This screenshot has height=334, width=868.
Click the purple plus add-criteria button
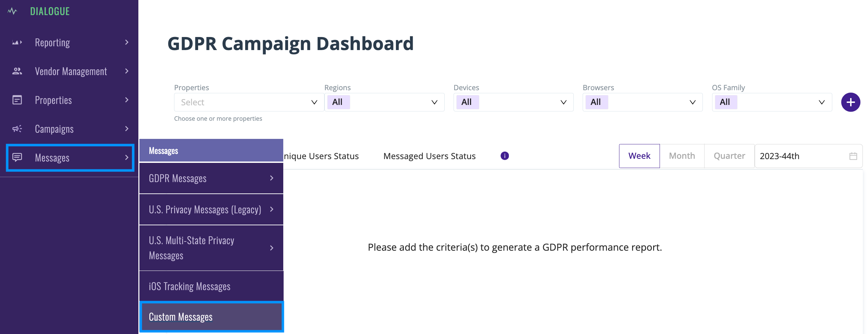click(850, 102)
